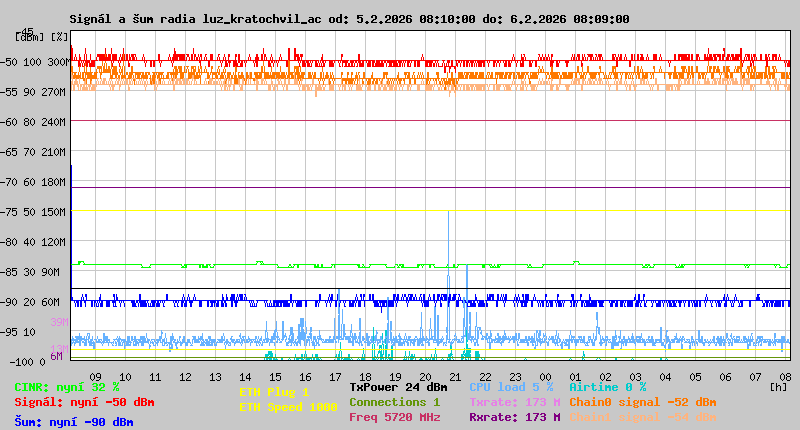Click the purple 'Rxrate: 173 M' legend text

[515, 417]
